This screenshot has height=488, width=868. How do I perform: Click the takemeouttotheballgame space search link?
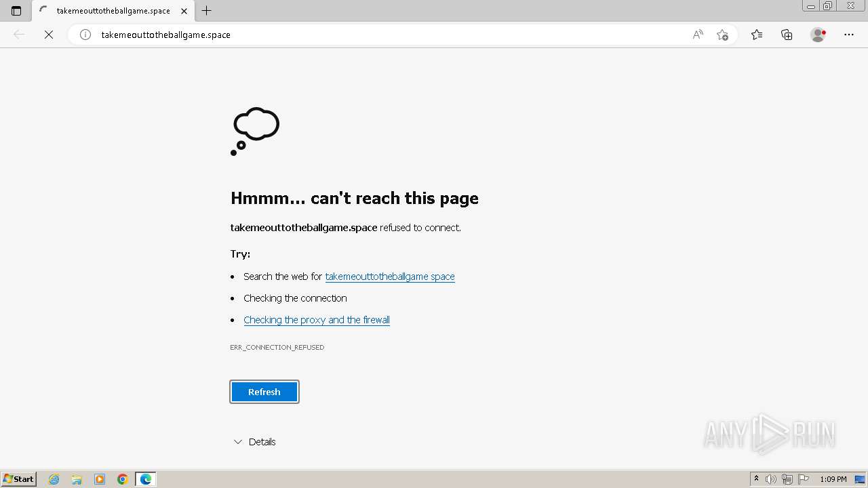[390, 277]
